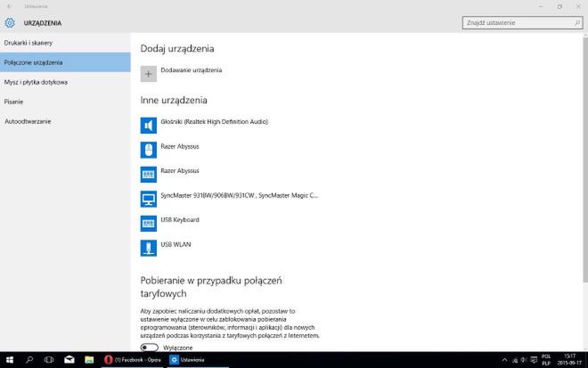Show hidden tray icons chevron

click(505, 360)
